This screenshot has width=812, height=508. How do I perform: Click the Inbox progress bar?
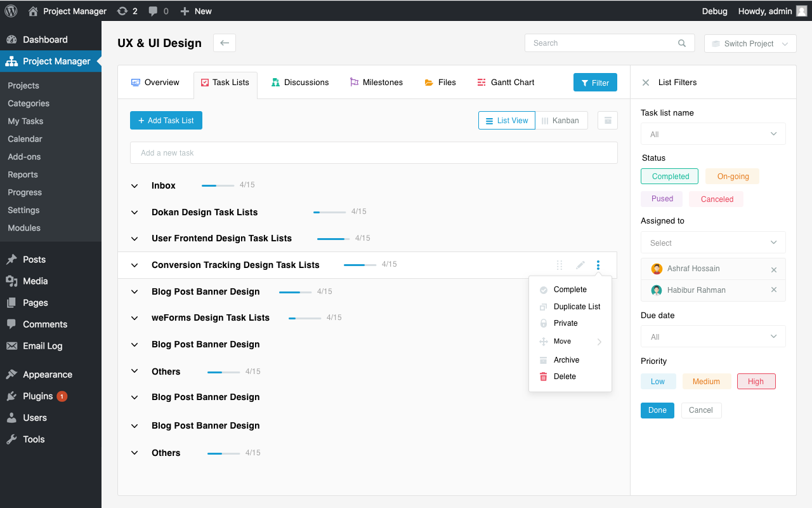(x=218, y=185)
